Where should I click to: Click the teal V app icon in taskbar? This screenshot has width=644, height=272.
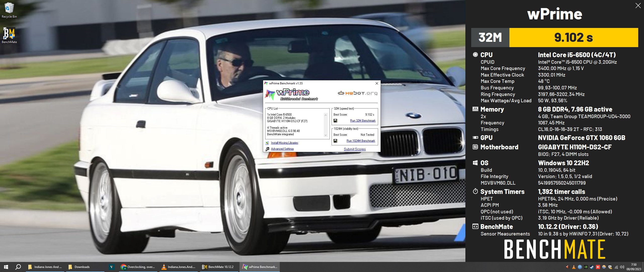(111, 267)
